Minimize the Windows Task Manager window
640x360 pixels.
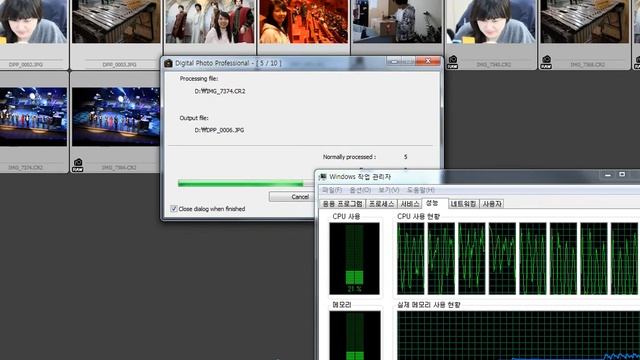click(x=608, y=175)
